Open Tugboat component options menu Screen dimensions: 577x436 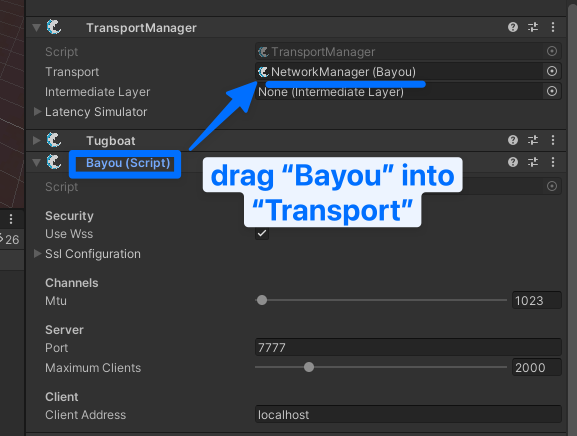point(553,140)
